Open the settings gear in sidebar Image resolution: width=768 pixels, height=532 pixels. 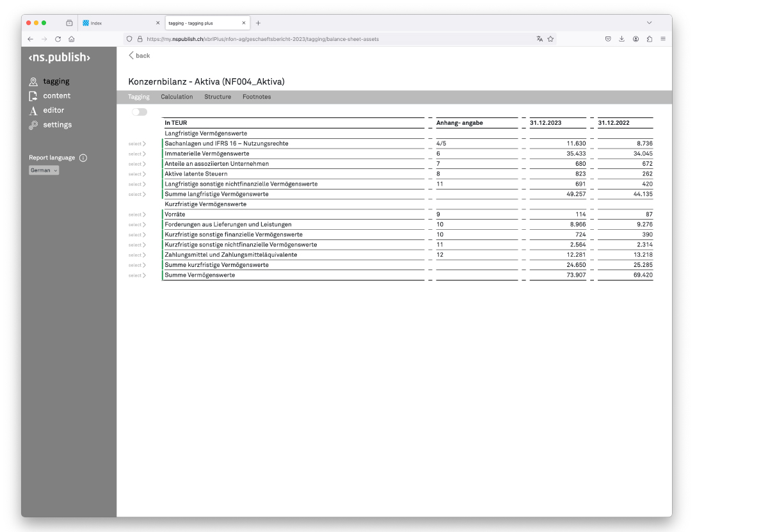tap(33, 125)
